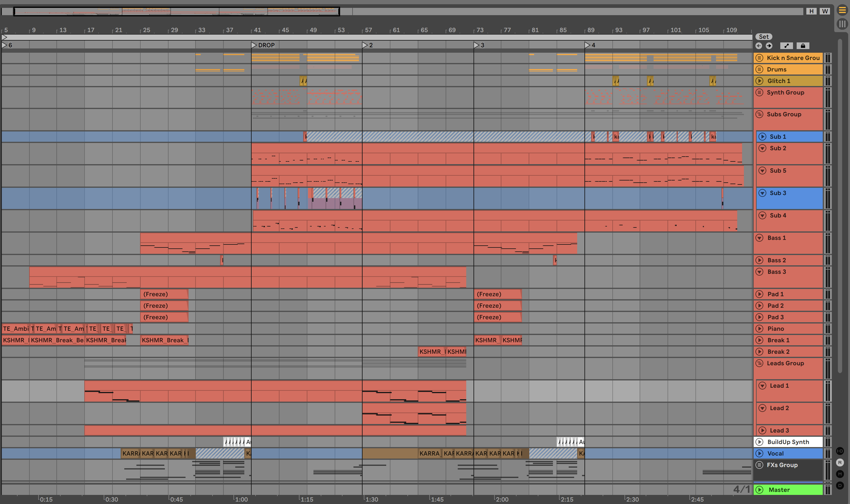Image resolution: width=850 pixels, height=504 pixels.
Task: Toggle In/Out section visibility
Action: pyautogui.click(x=840, y=451)
